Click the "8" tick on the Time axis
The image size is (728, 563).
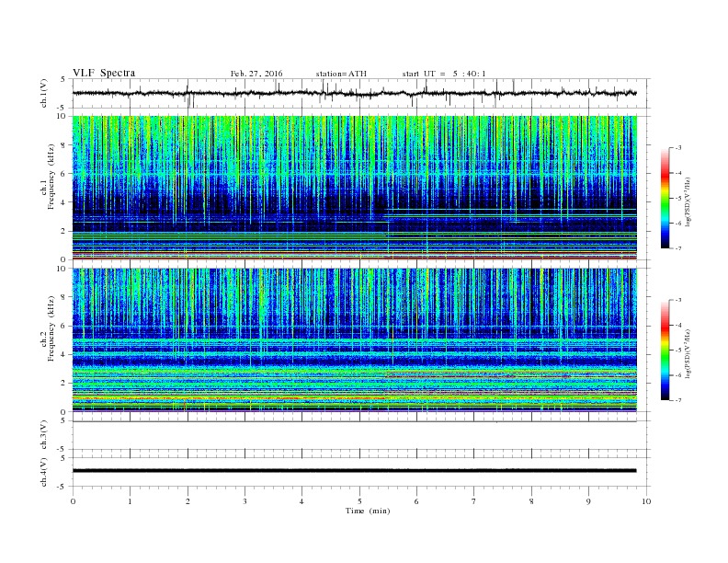[x=531, y=501]
